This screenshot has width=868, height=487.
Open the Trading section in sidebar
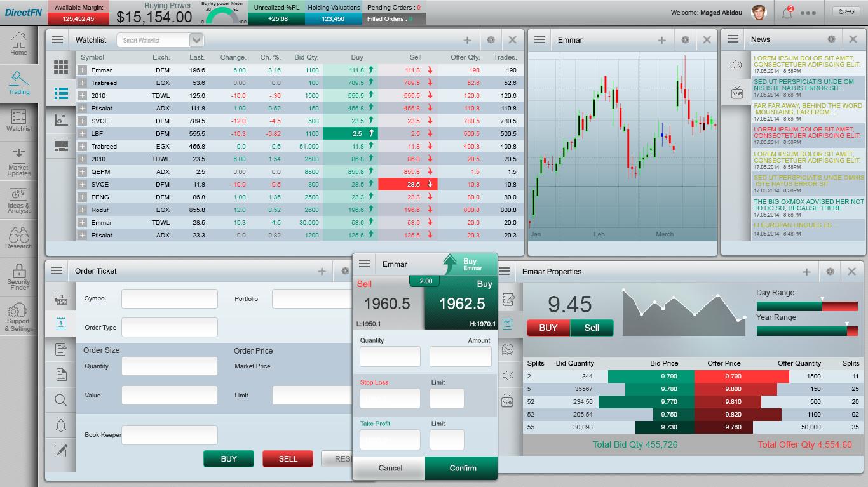pos(18,83)
